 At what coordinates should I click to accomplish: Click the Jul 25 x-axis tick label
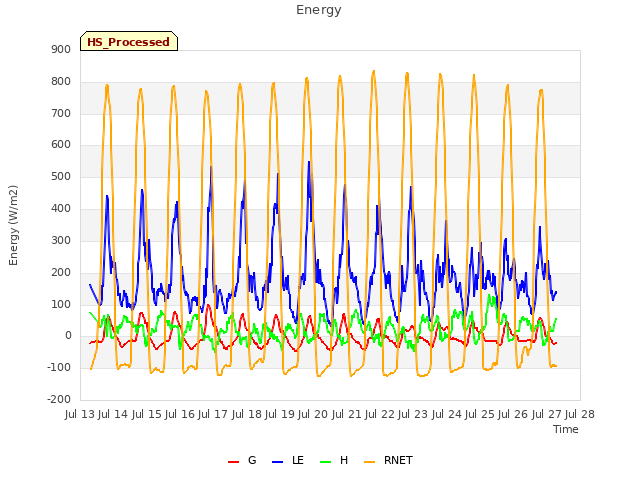click(480, 414)
